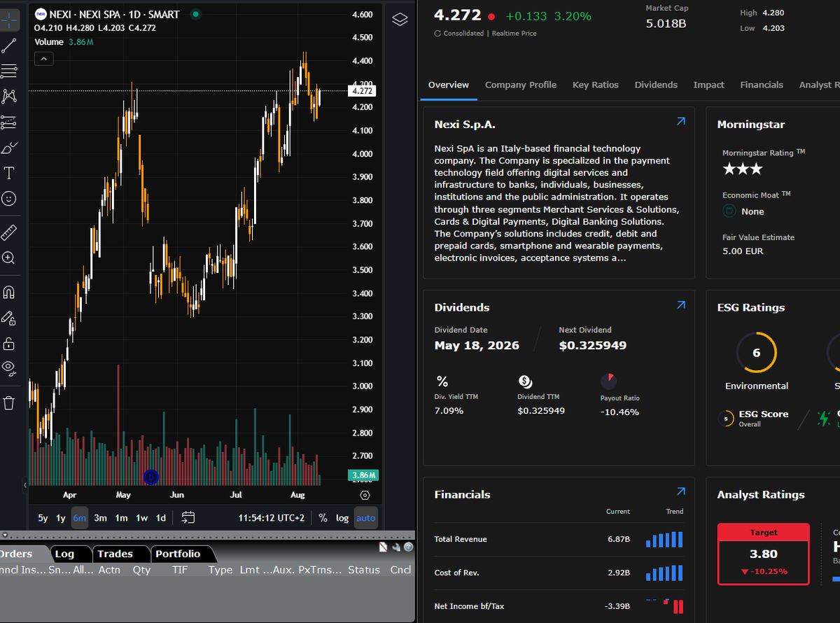Select the ruler measure tool
Screen dimensions: 840x623
click(9, 232)
